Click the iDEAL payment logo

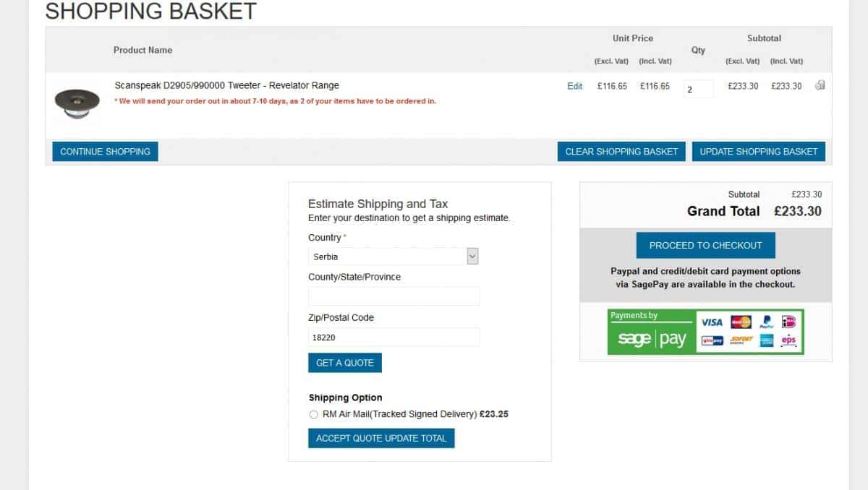coord(789,322)
